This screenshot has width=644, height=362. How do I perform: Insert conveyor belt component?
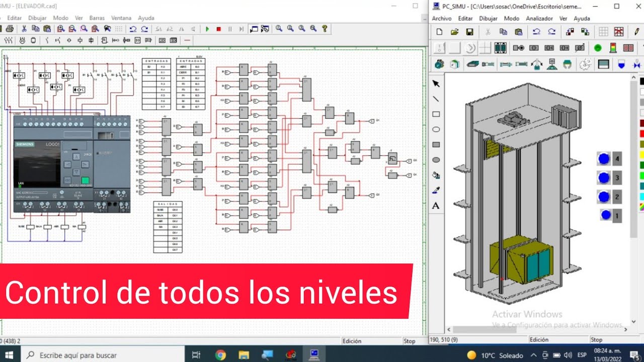click(x=472, y=64)
